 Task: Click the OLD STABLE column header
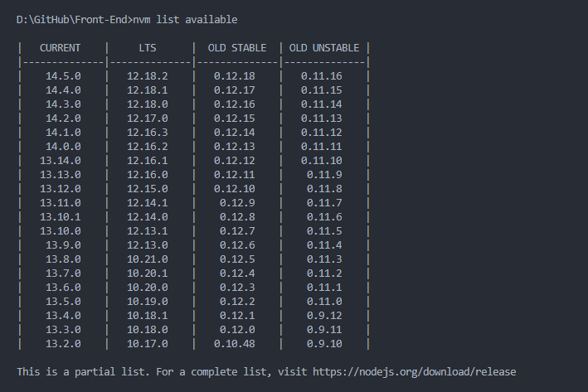(x=237, y=48)
